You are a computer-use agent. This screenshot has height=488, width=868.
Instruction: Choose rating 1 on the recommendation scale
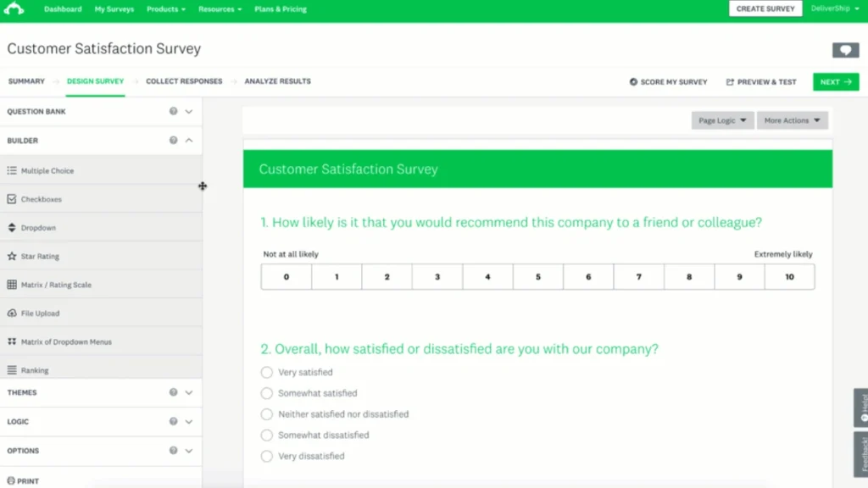click(x=337, y=277)
